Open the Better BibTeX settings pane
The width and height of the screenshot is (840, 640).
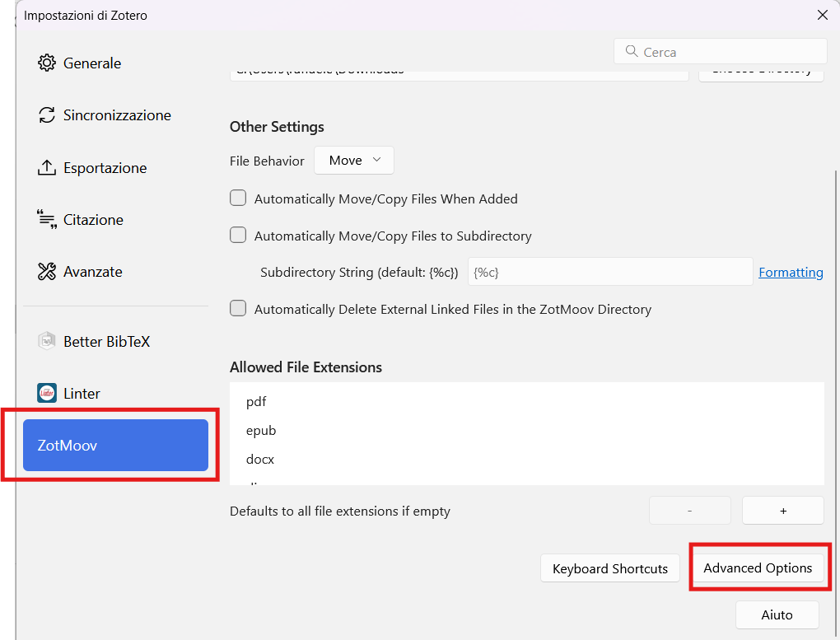(115, 342)
